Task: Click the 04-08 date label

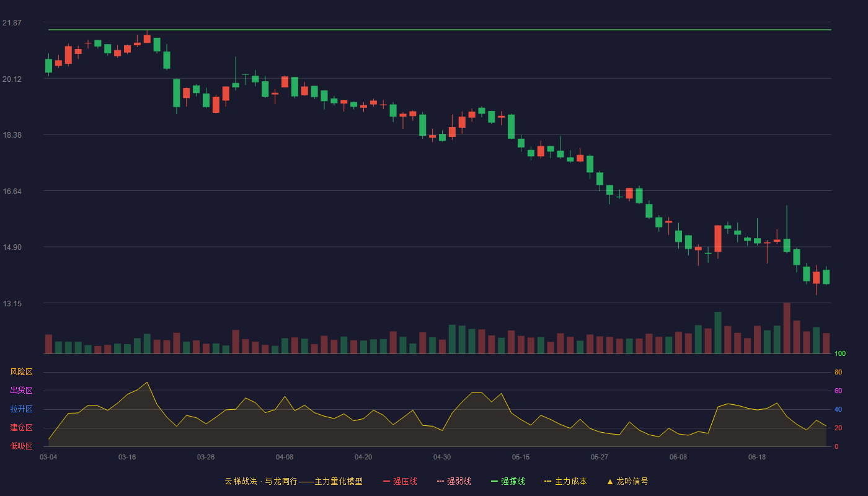Action: (285, 457)
